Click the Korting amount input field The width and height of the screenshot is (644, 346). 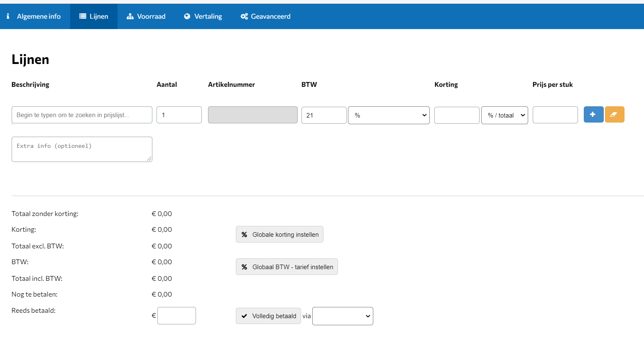tap(456, 115)
